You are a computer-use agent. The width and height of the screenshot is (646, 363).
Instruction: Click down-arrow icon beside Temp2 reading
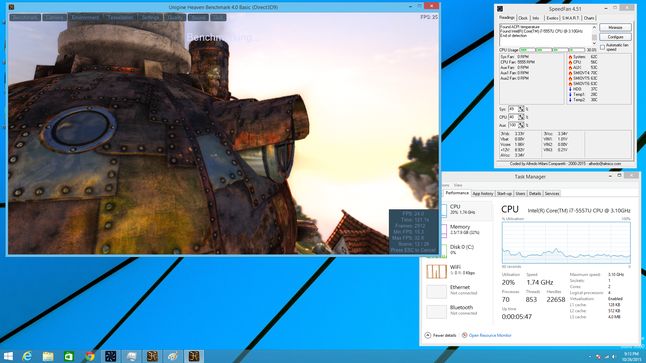(x=570, y=100)
